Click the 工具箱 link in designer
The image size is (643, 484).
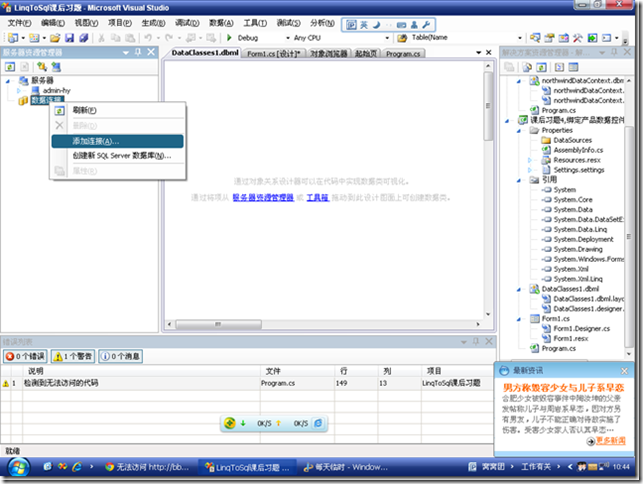point(318,197)
